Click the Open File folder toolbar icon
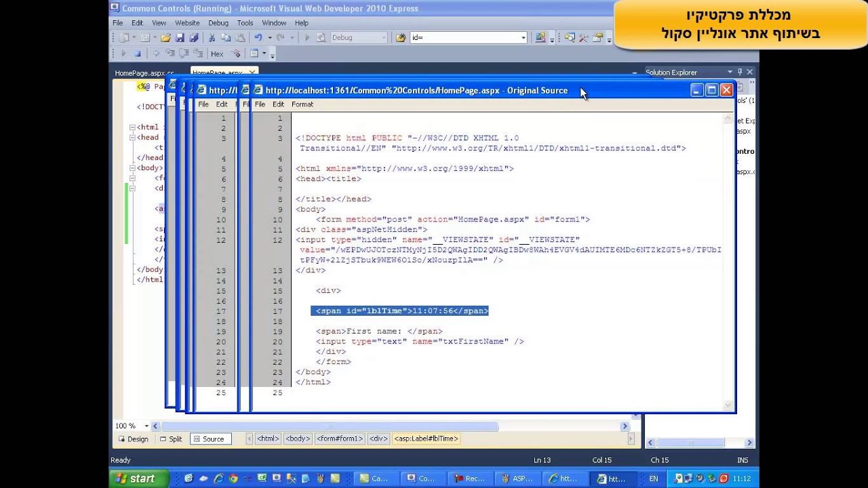 pos(165,38)
